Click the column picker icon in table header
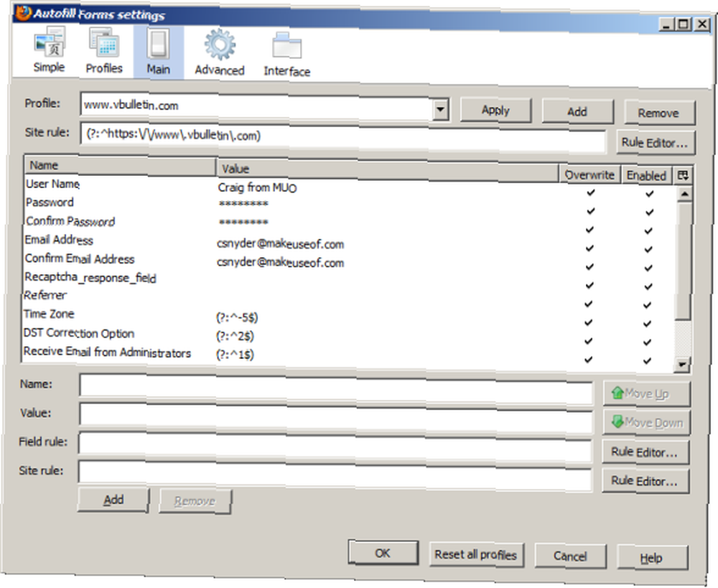The height and width of the screenshot is (588, 718). (x=682, y=175)
